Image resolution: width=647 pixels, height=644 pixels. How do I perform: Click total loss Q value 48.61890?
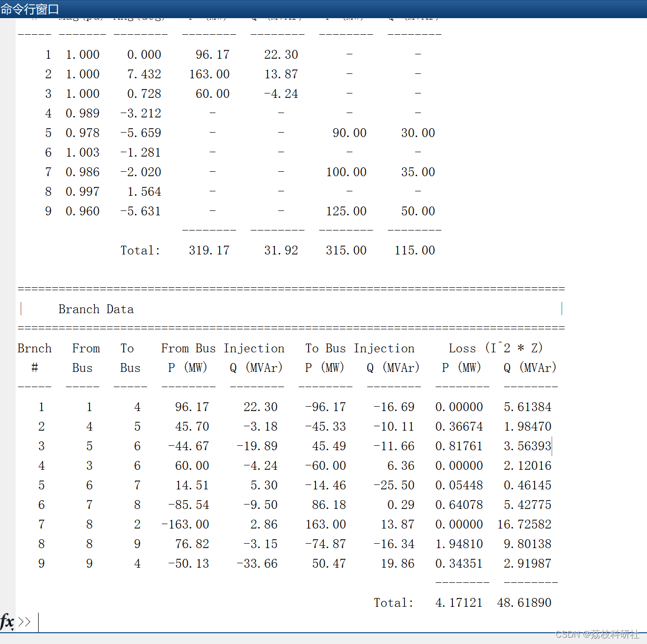click(x=524, y=603)
